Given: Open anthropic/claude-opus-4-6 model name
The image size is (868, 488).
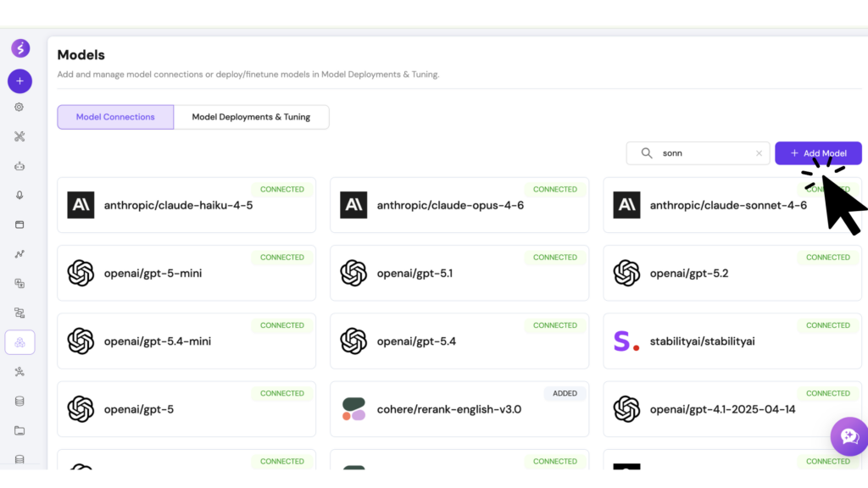Looking at the screenshot, I should pos(450,205).
